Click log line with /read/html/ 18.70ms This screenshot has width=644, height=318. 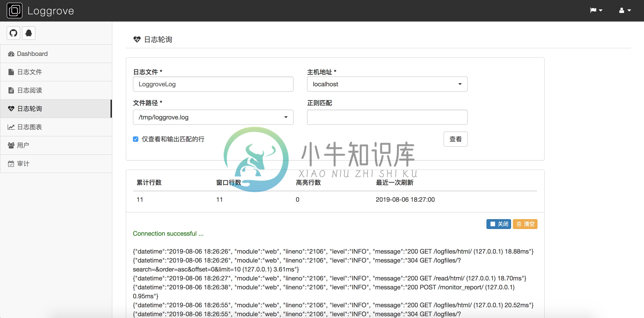(x=330, y=278)
